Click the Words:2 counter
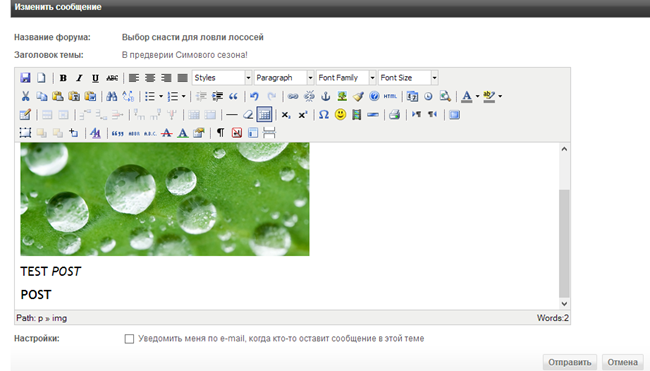The height and width of the screenshot is (371, 650). click(553, 318)
